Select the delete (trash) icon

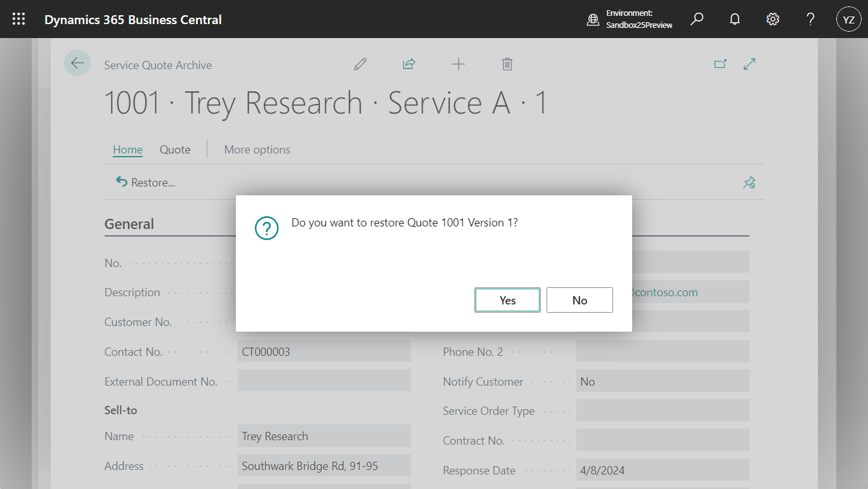[x=507, y=63]
